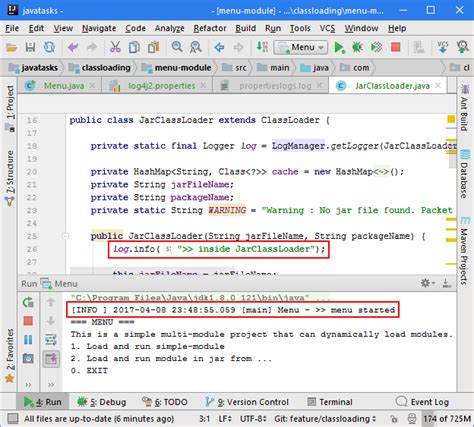Click the memory indicator 174 of 725M
Image resolution: width=474 pixels, height=427 pixels.
tap(447, 419)
